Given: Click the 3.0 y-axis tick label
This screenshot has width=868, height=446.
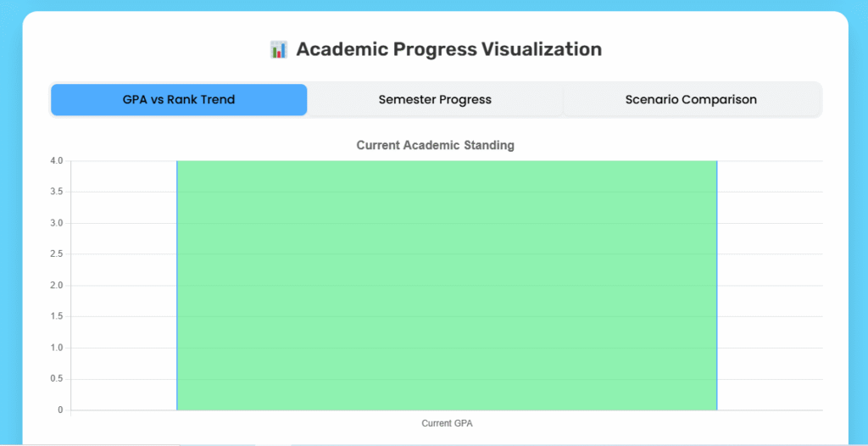Looking at the screenshot, I should pos(57,223).
